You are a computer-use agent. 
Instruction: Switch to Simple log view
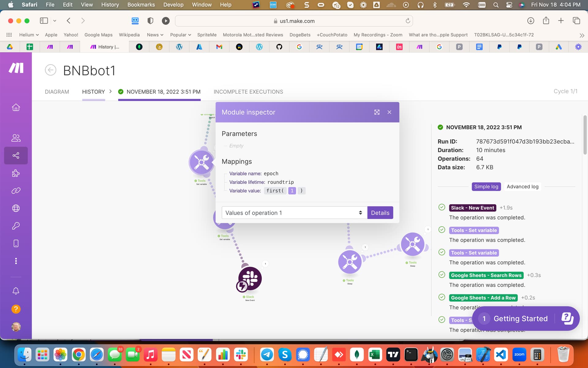pyautogui.click(x=486, y=186)
